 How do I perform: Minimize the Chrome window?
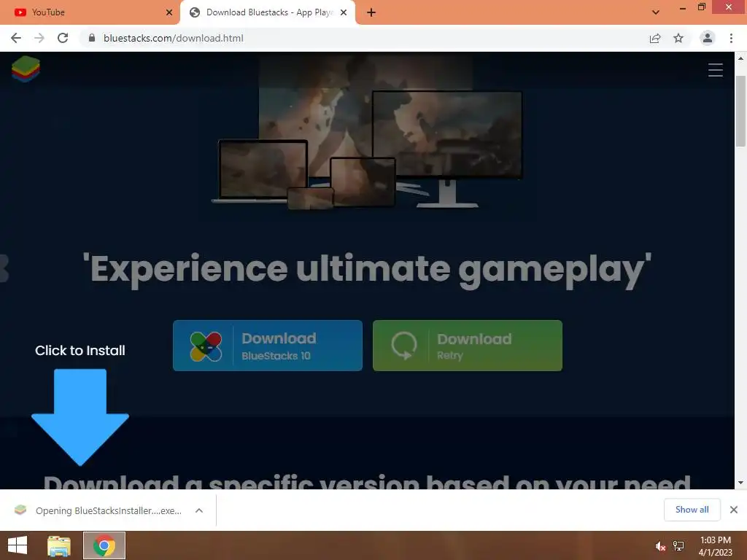pos(683,8)
